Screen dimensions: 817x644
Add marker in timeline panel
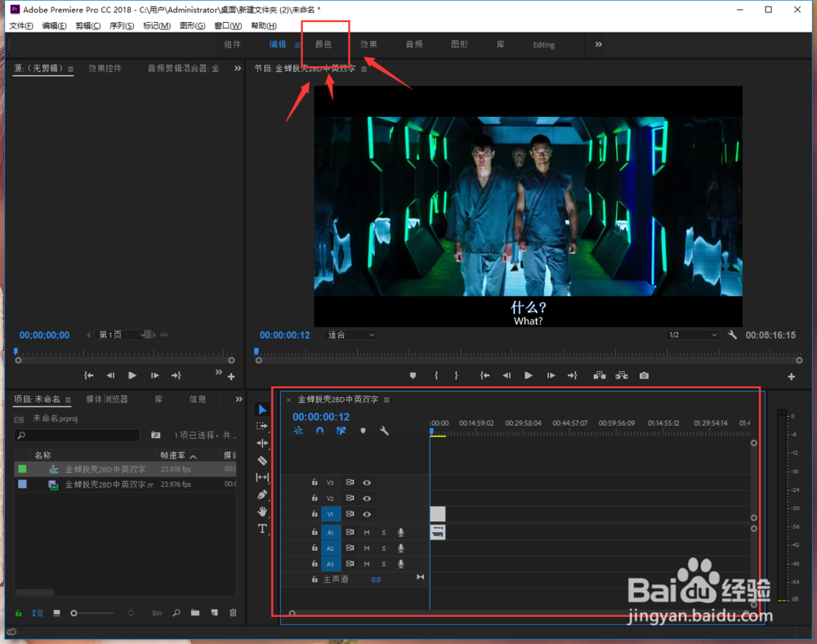(364, 431)
